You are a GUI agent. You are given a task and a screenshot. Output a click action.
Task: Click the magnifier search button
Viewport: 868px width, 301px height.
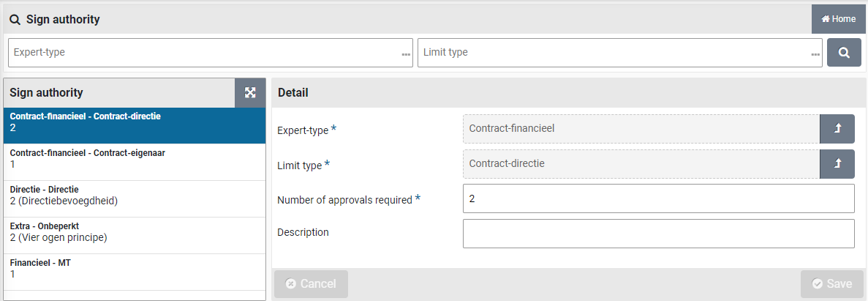844,53
